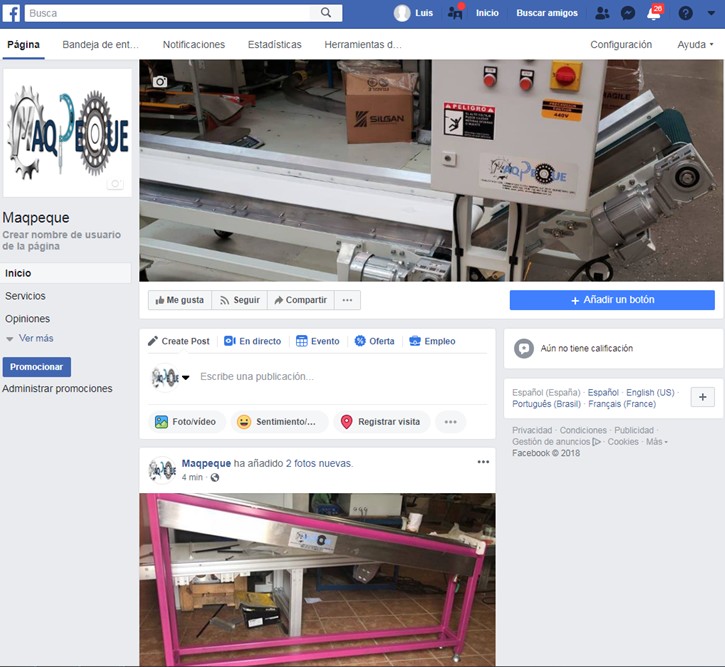Click Buscar amigos in top bar
Screen dimensions: 725x667
[547, 13]
